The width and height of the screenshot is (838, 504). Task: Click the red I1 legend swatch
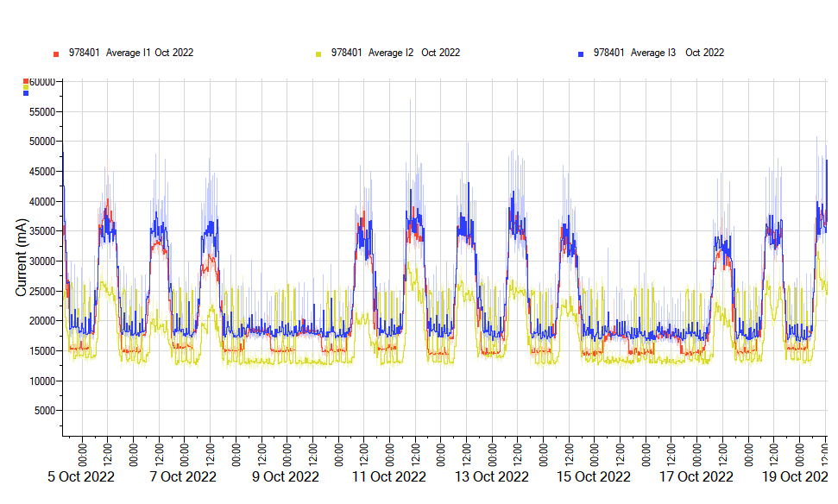pos(56,54)
